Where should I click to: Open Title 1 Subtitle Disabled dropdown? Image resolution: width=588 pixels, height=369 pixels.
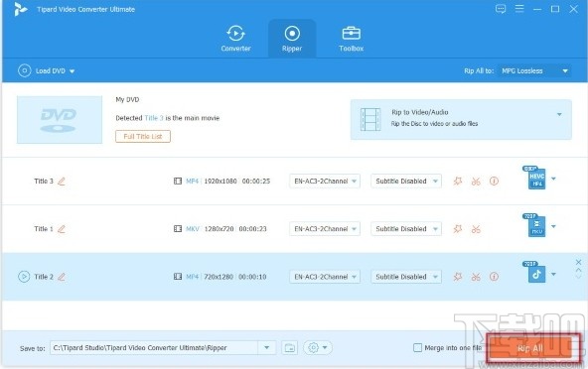(406, 229)
